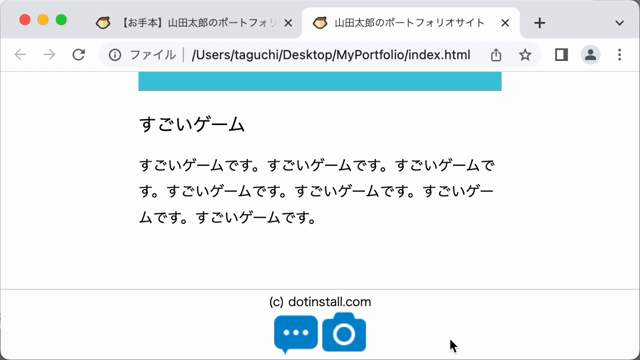Click the teal colored image block
Image resolution: width=640 pixels, height=360 pixels.
point(320,81)
